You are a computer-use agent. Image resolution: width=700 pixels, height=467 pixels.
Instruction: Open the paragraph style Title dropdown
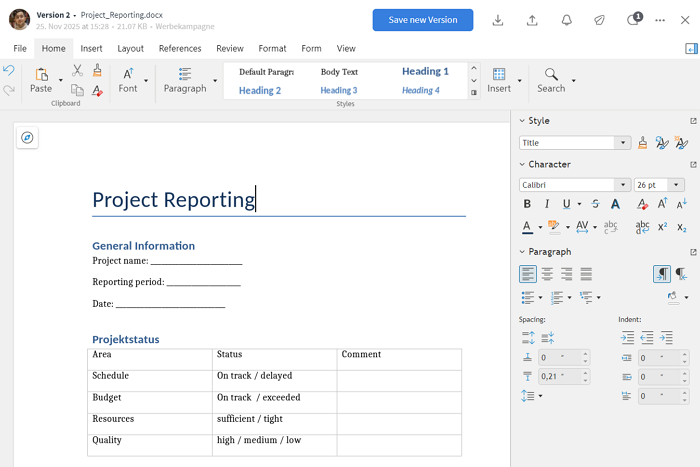point(624,143)
